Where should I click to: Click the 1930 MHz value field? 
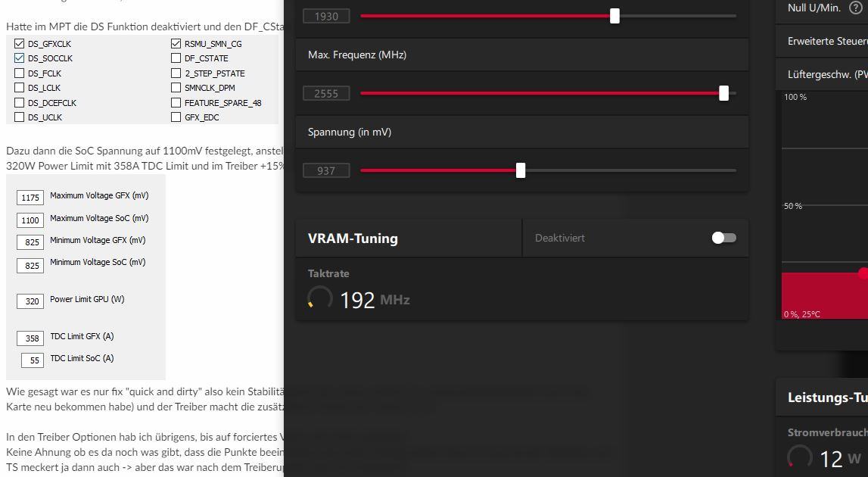(x=326, y=16)
